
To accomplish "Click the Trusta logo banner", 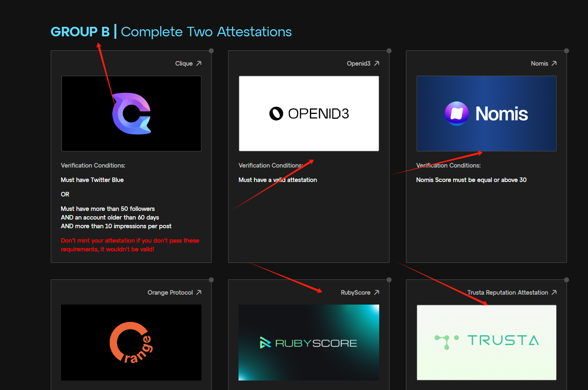I will click(x=486, y=342).
